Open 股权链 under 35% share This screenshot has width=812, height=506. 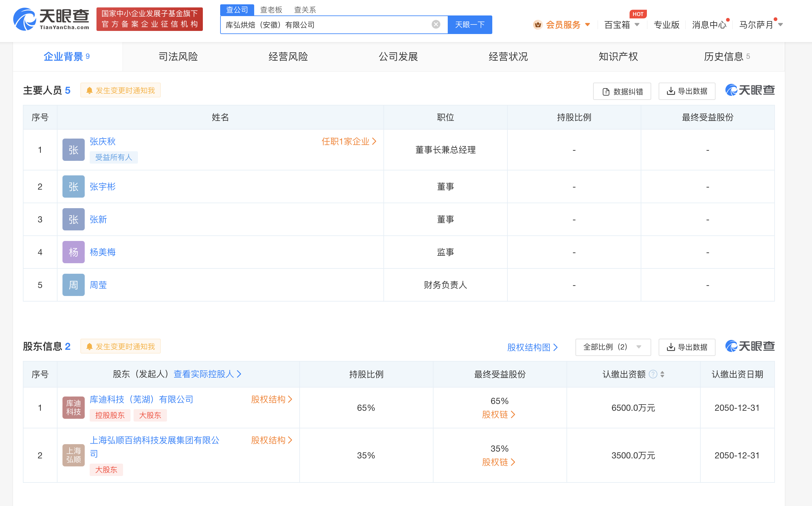499,462
